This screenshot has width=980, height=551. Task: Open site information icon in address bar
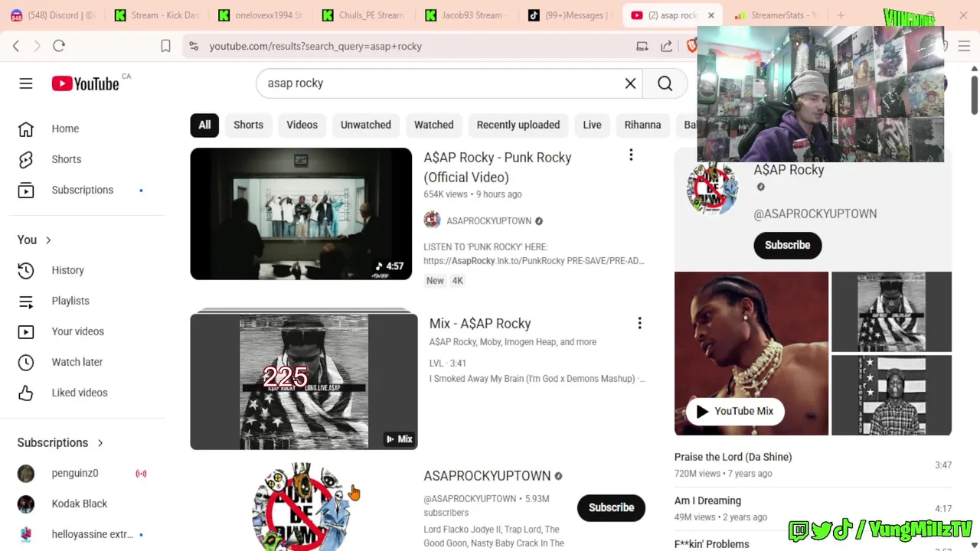[194, 46]
